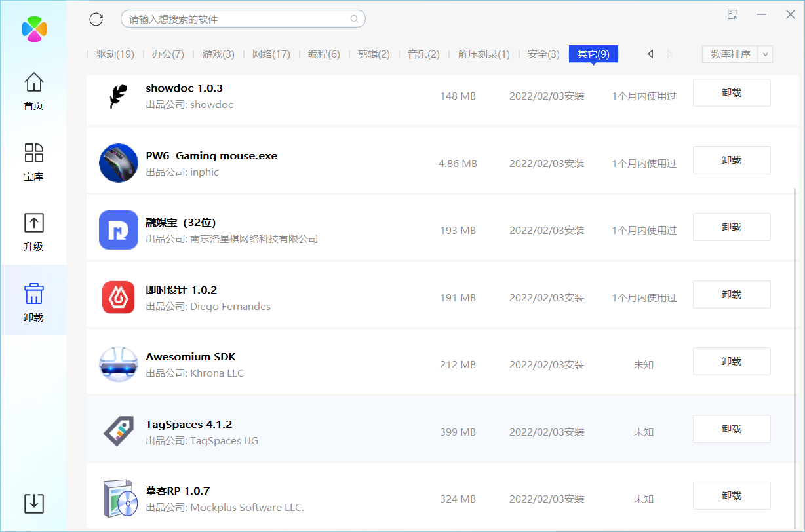Click the mini-window mode icon in the title bar
The width and height of the screenshot is (805, 532).
[x=732, y=14]
